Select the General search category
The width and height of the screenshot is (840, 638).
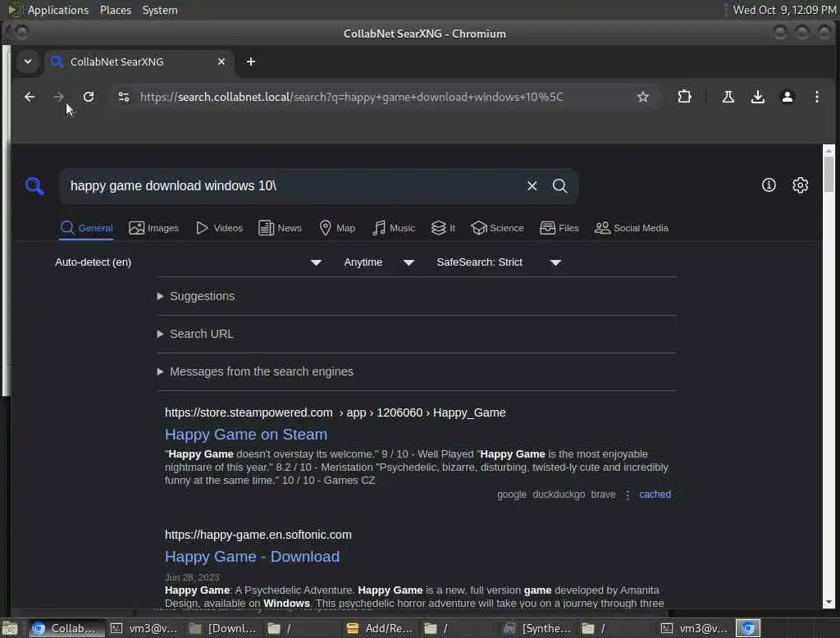coord(86,228)
